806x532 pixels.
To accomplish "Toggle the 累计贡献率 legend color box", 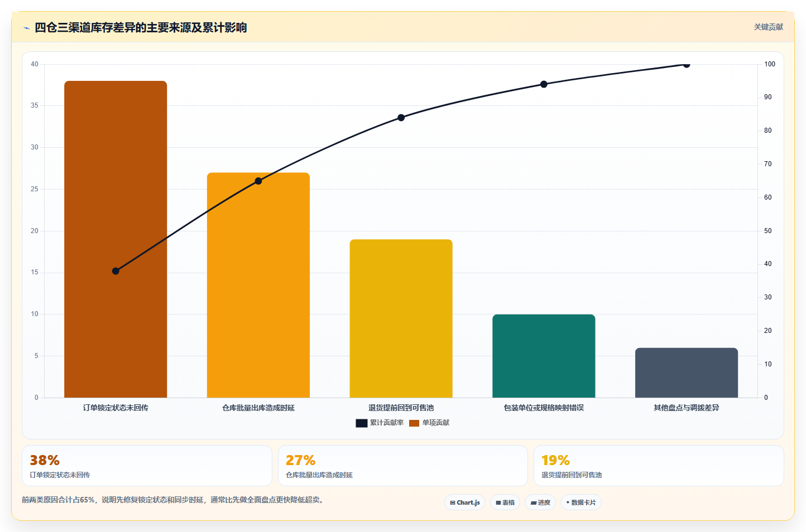I will (362, 423).
